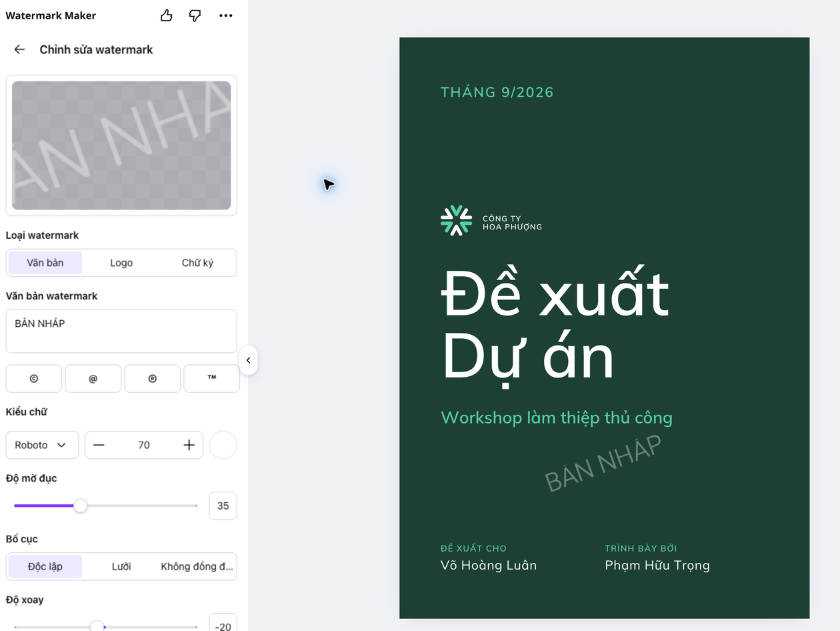Screen dimensions: 840x631
Task: Collapse the side panel with the chevron handle
Action: point(248,360)
